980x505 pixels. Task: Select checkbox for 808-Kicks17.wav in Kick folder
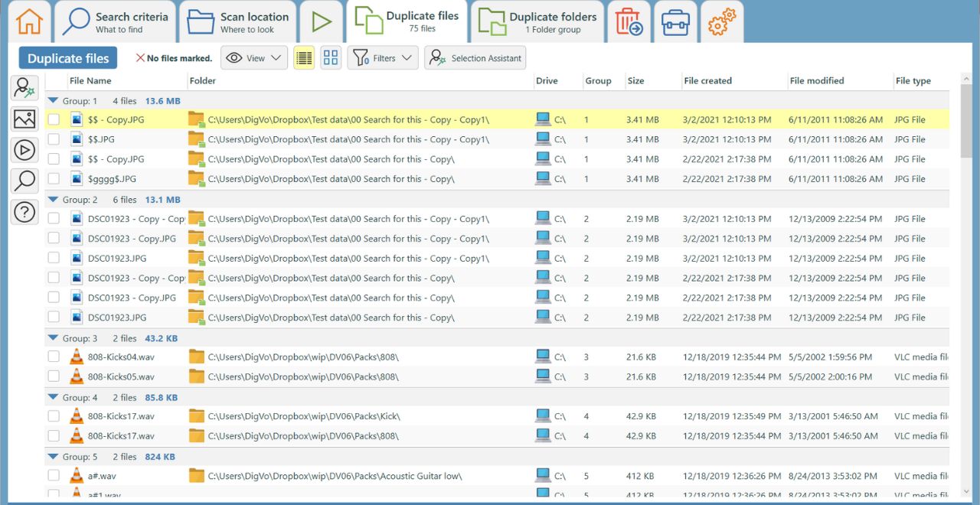54,416
